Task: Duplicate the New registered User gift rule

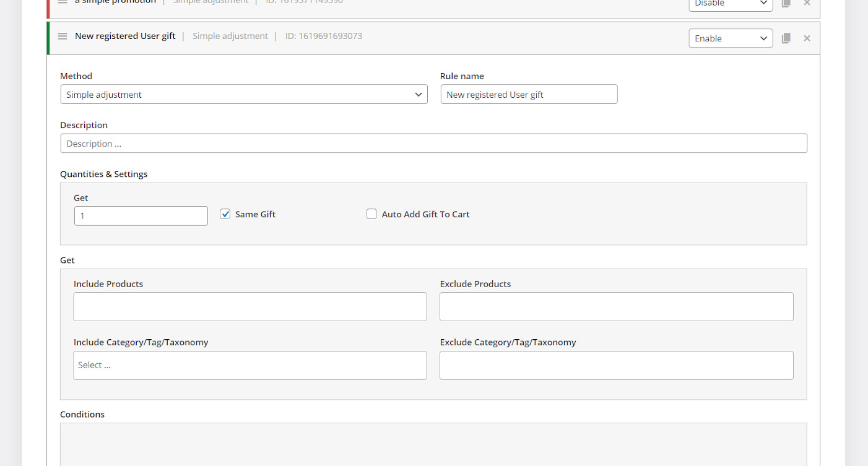Action: tap(786, 38)
